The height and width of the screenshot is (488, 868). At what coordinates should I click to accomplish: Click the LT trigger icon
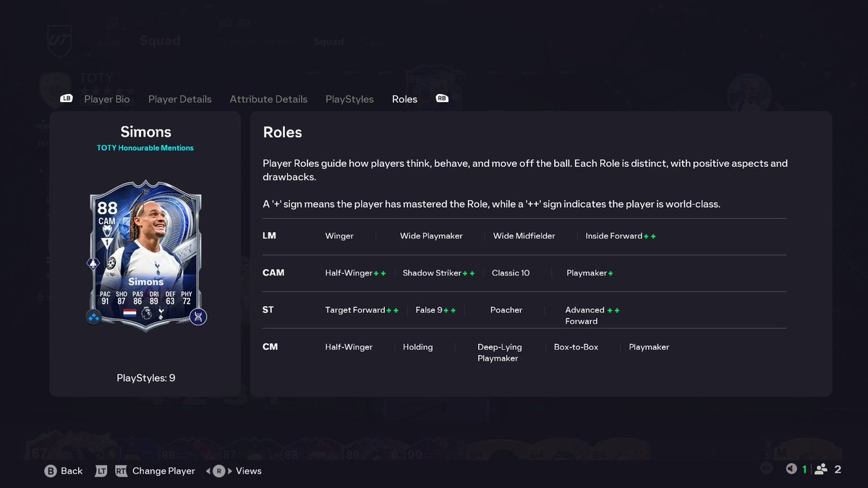pyautogui.click(x=101, y=471)
